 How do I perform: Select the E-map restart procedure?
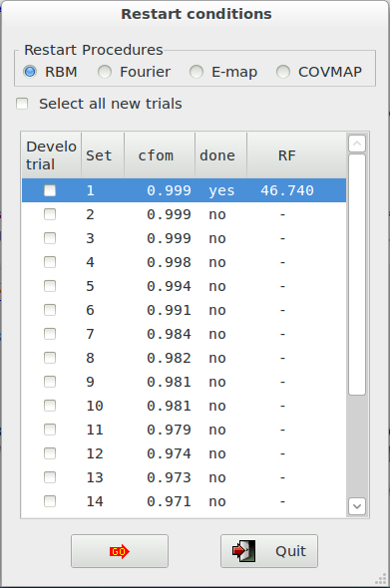(196, 72)
